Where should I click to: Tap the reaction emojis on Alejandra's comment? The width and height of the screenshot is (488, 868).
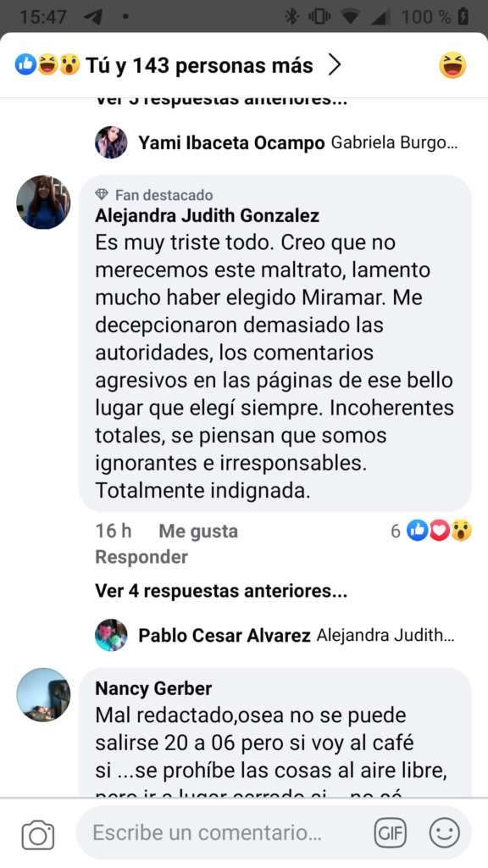(440, 531)
